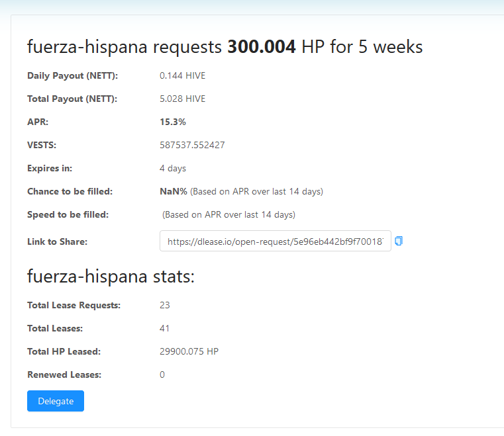Click the VESTS value '587537.552427'
Viewport: 504px width, 436px height.
(192, 145)
